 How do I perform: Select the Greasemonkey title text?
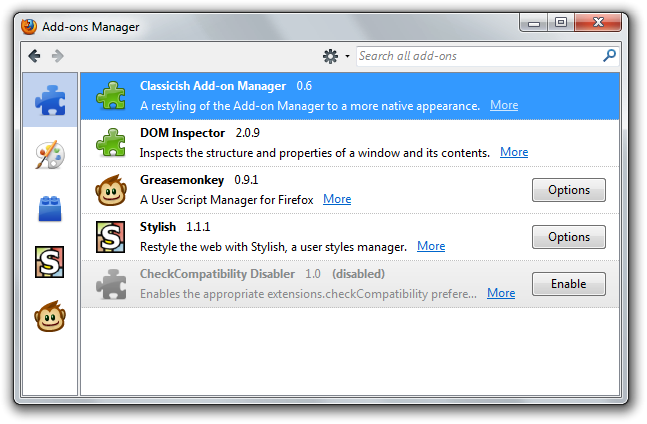click(182, 180)
